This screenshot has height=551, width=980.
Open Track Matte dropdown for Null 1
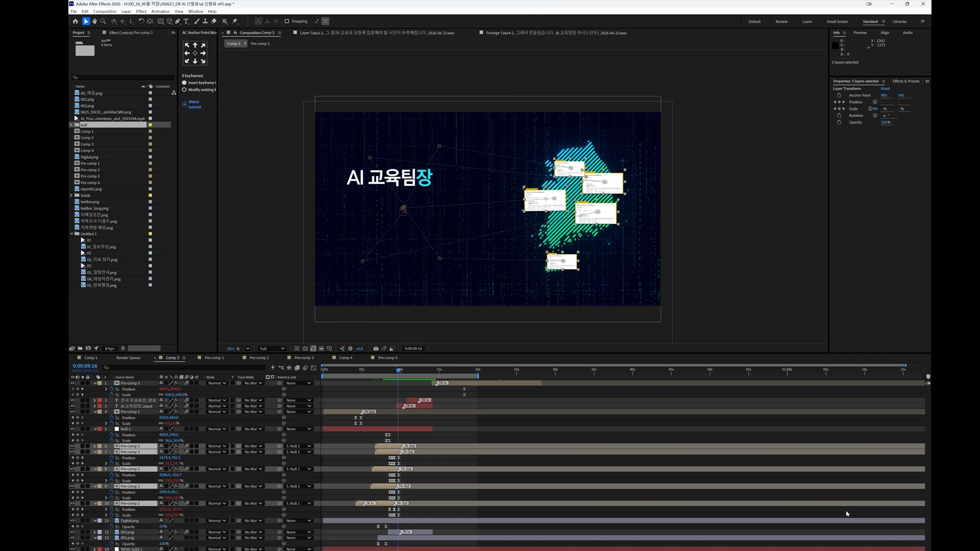point(253,429)
